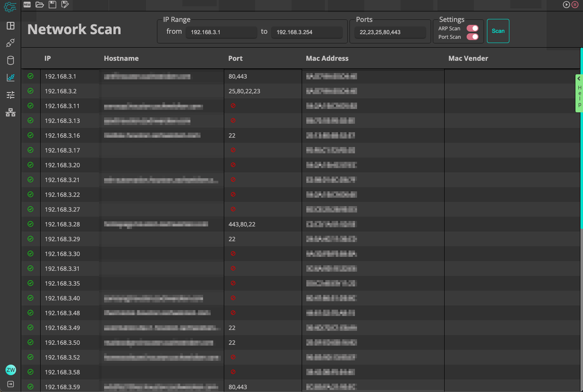Click the IP range 'from' field
Viewport: 583px width, 392px height.
tap(221, 32)
